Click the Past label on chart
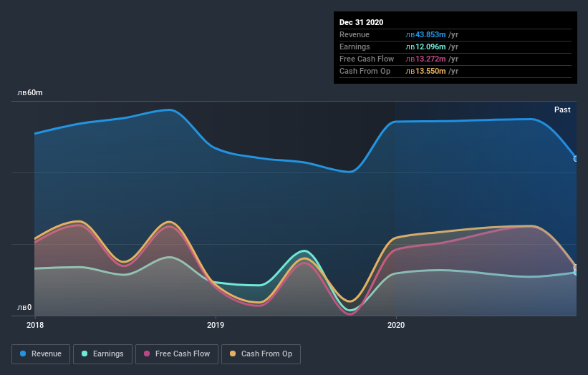Image resolution: width=588 pixels, height=375 pixels. [562, 109]
